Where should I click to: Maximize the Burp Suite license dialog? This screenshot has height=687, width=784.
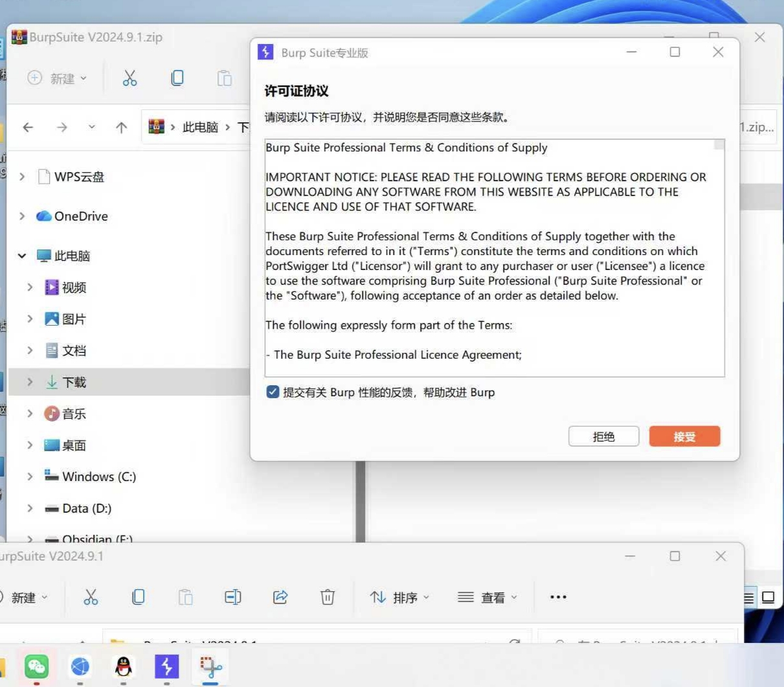coord(675,52)
